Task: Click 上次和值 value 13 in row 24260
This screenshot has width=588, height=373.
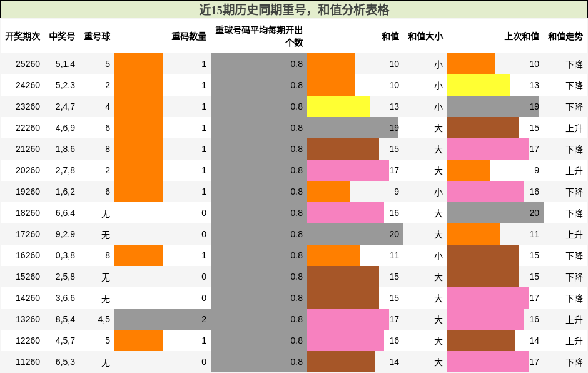Action: [534, 86]
